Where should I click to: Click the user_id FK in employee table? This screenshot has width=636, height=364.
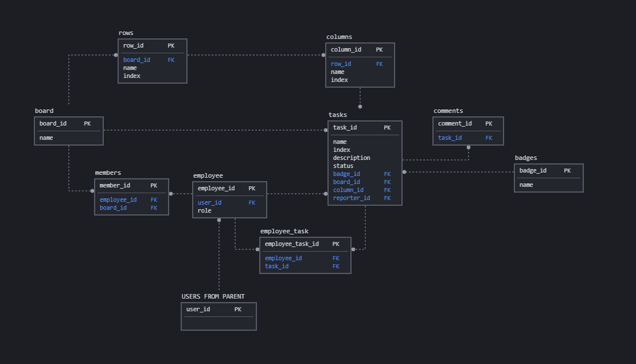(209, 202)
